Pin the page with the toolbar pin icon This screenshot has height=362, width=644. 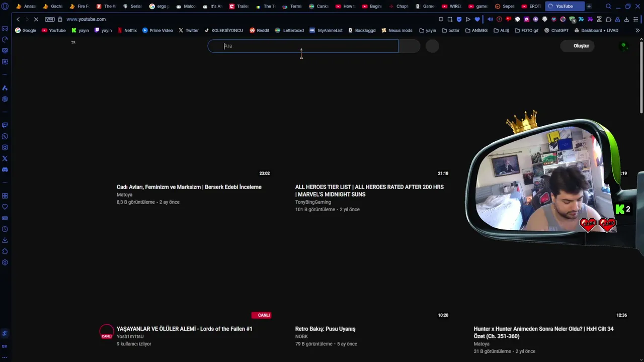[441, 19]
